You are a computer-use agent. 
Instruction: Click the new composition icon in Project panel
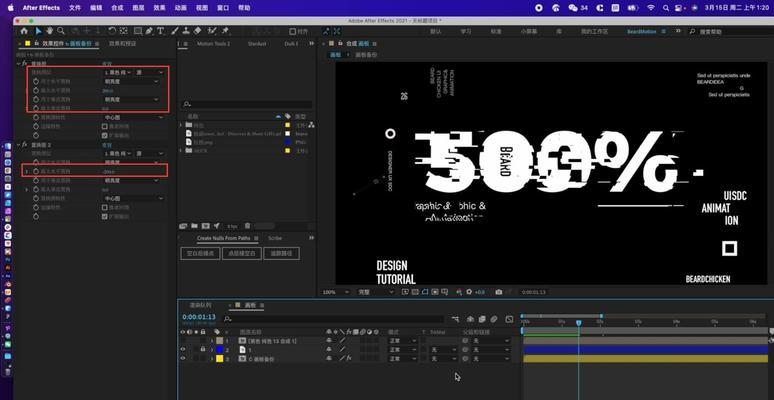[x=205, y=226]
